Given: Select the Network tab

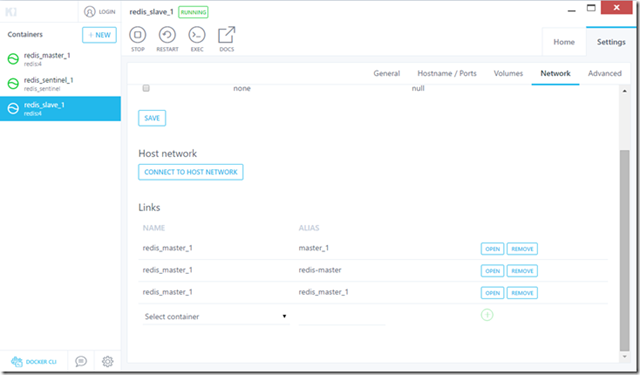Looking at the screenshot, I should click(x=555, y=73).
